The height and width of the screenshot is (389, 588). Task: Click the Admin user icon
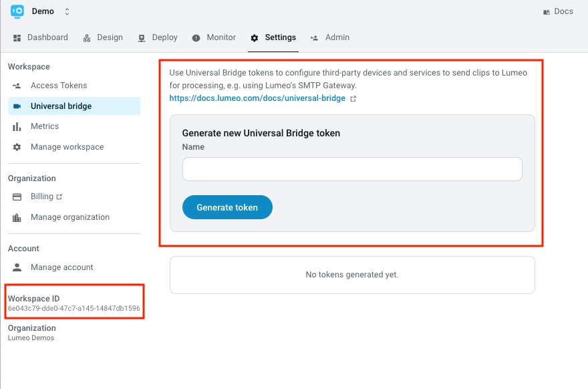[314, 38]
